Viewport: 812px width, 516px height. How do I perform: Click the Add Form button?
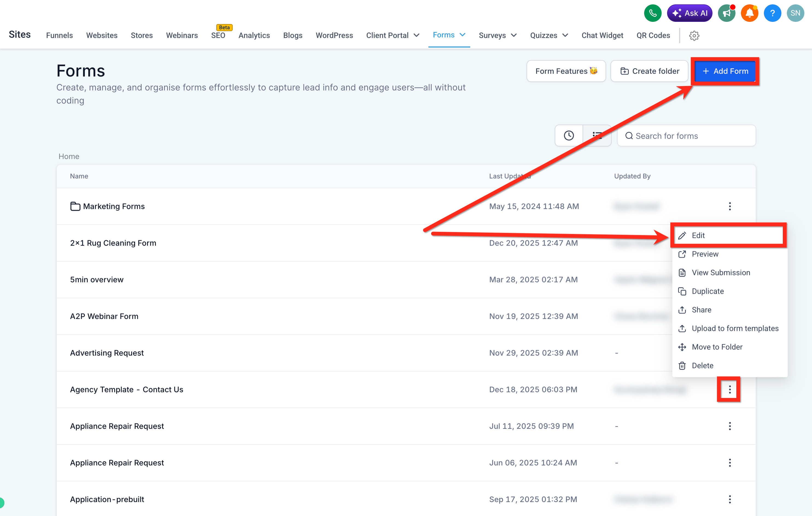click(725, 71)
